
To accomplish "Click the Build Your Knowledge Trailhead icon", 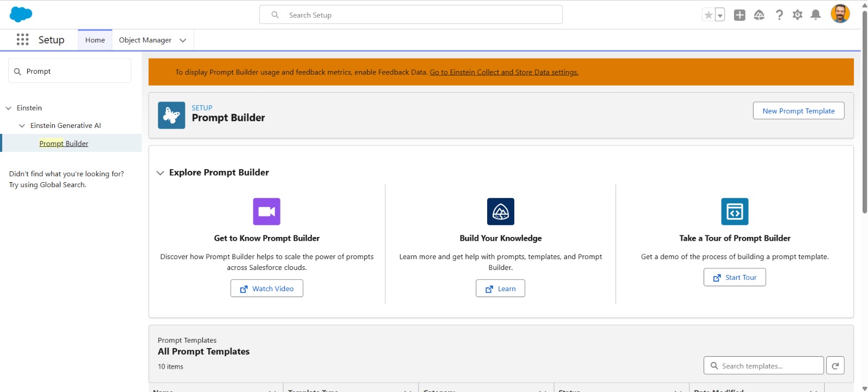I will click(501, 211).
